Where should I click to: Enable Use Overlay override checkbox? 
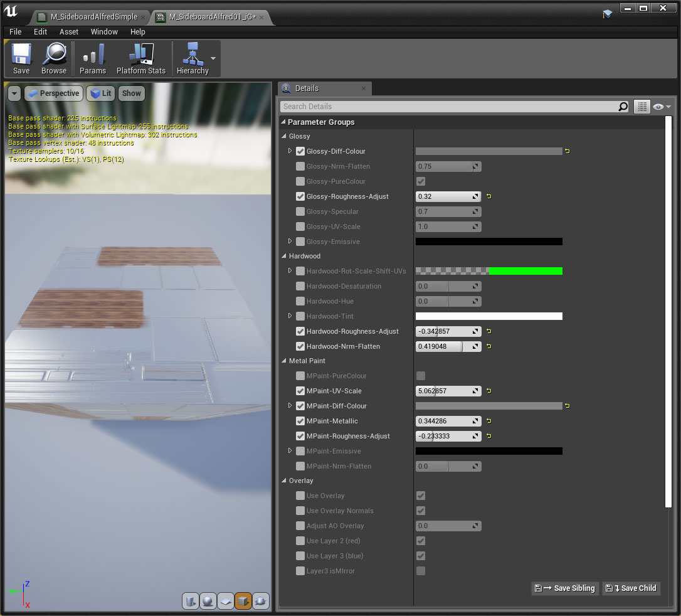[x=300, y=496]
